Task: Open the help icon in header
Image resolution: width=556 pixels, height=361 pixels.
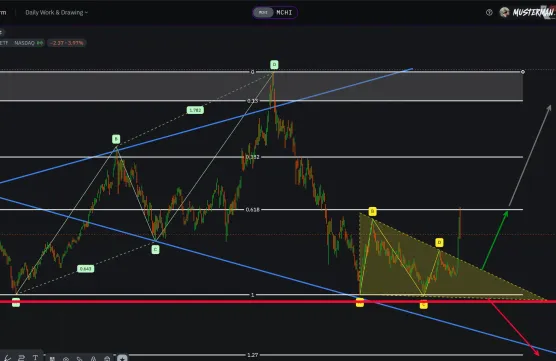Action: [489, 12]
